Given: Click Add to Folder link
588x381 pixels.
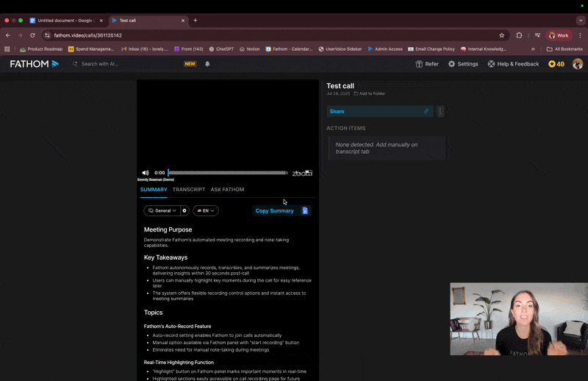Looking at the screenshot, I should point(370,93).
